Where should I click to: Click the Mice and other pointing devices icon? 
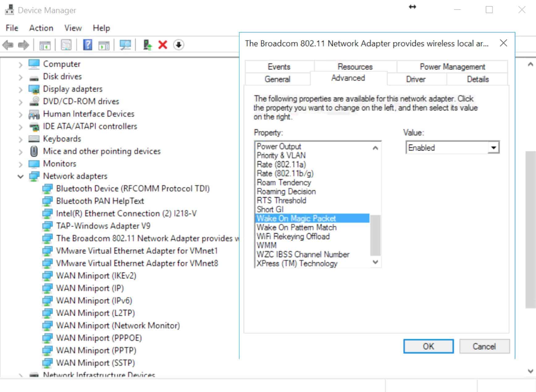[x=34, y=151]
